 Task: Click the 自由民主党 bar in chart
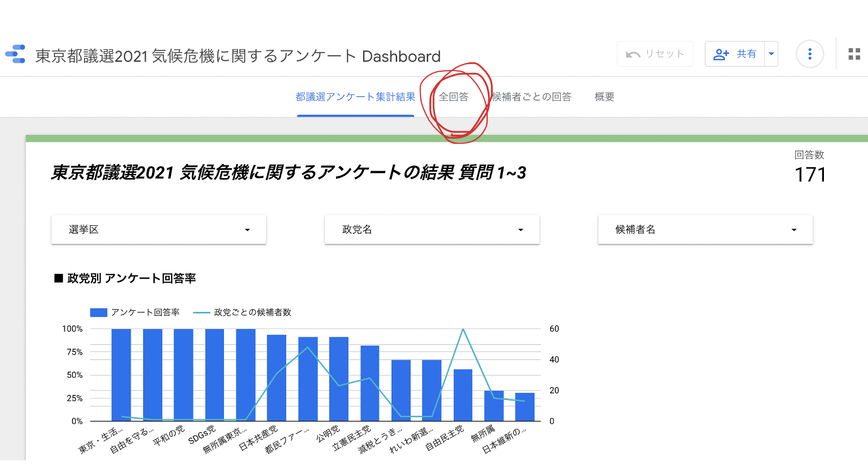463,395
